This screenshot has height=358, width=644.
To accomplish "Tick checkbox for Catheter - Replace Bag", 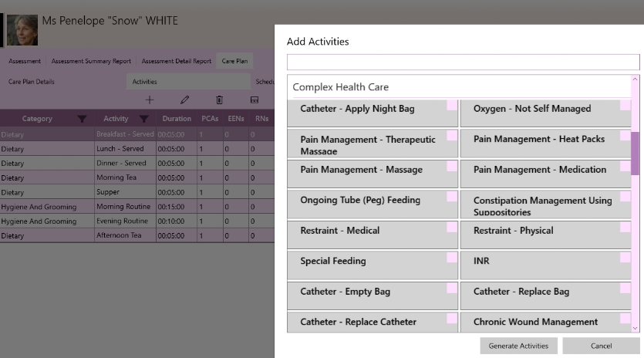I will [625, 288].
